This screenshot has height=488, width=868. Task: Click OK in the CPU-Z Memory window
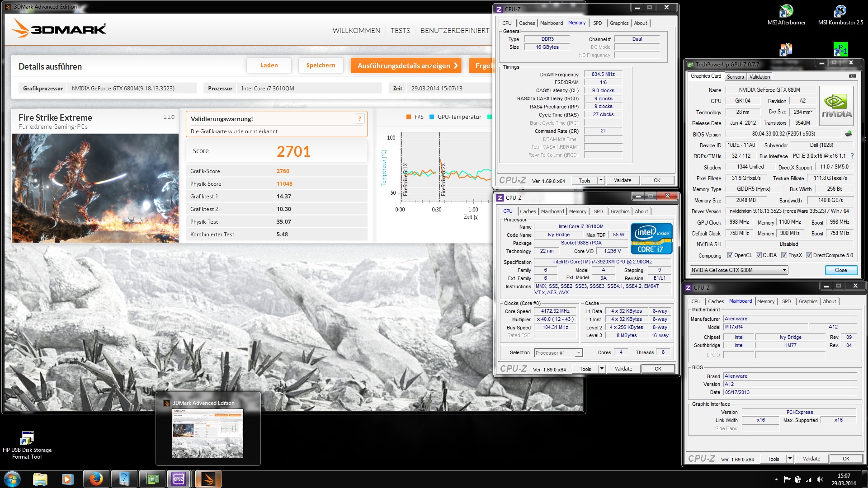click(x=657, y=180)
